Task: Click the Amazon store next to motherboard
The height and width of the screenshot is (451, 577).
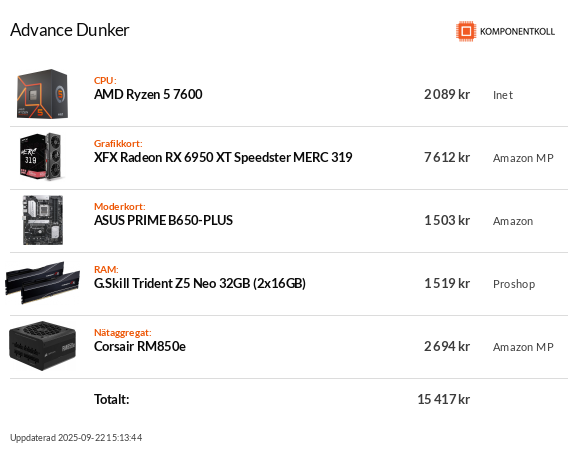Action: (513, 221)
